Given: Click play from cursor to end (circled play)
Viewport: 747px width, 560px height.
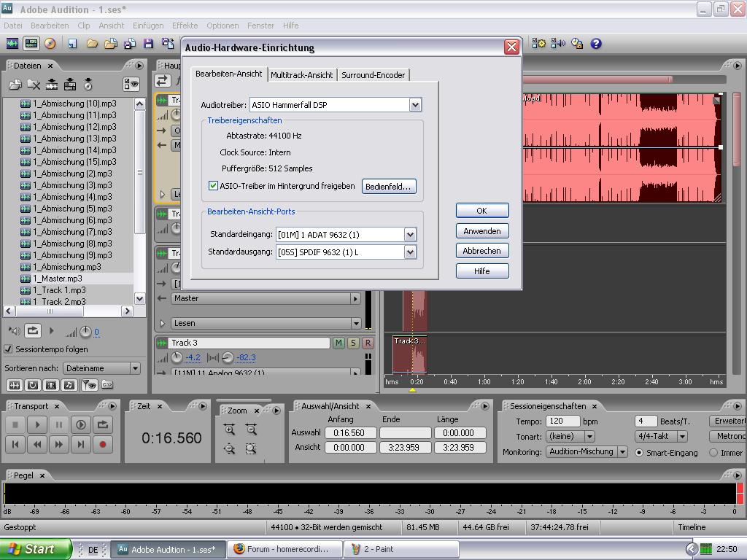Looking at the screenshot, I should coord(81,424).
